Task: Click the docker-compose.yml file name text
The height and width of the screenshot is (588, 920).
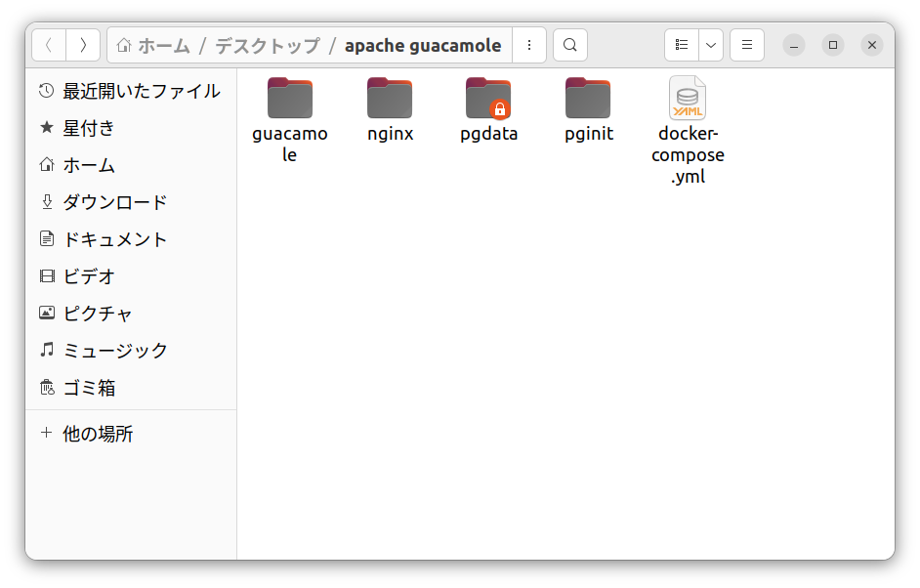Action: pyautogui.click(x=688, y=155)
